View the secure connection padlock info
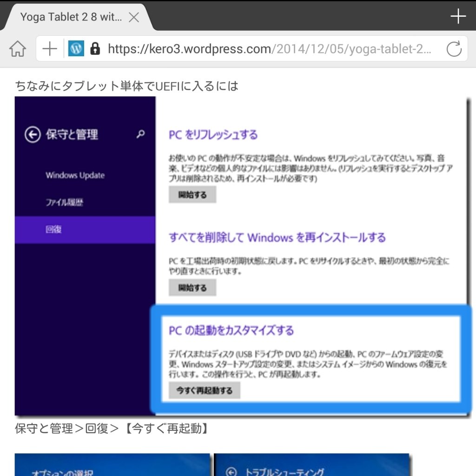The image size is (476, 476). tap(95, 48)
